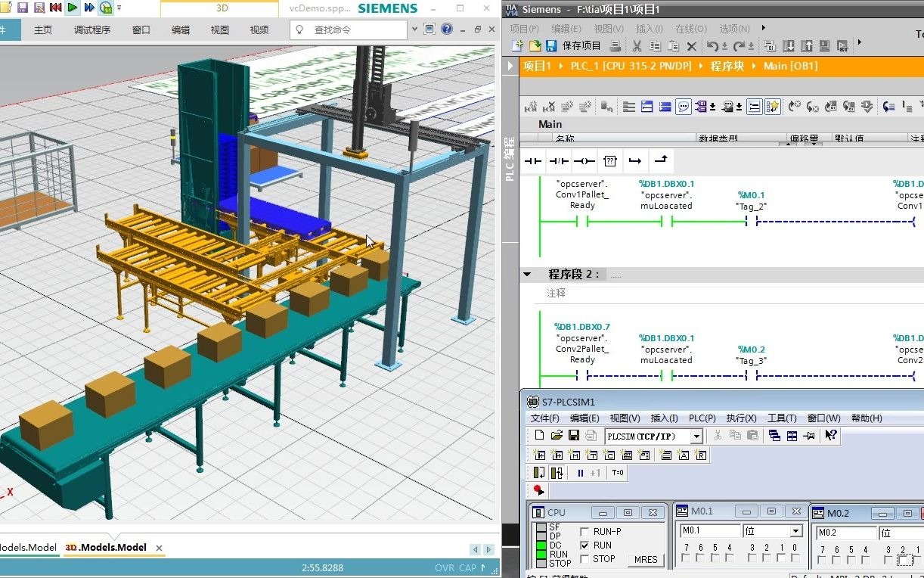Toggle the RUN checkbox in CPU panel
Viewport: 924px width, 578px height.
(584, 545)
